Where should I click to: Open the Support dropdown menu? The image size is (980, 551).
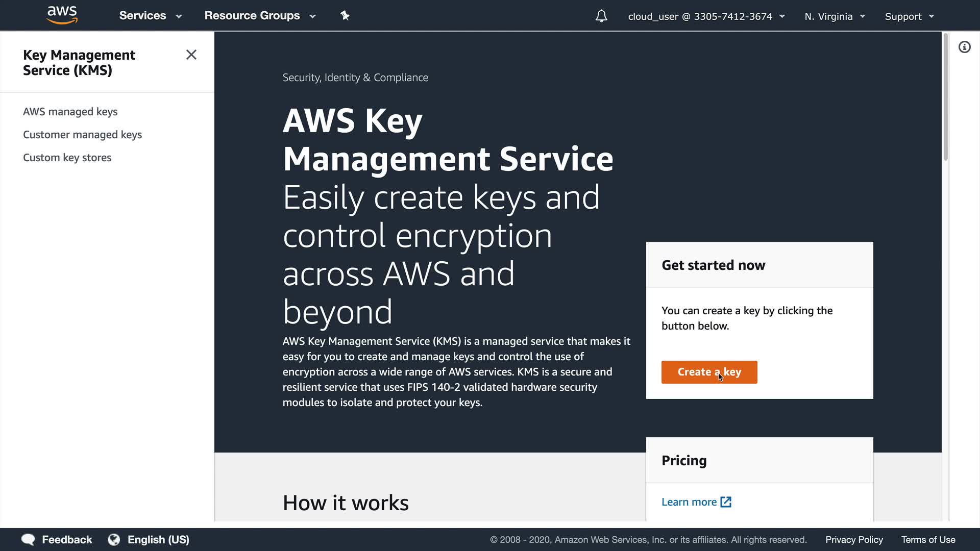909,16
